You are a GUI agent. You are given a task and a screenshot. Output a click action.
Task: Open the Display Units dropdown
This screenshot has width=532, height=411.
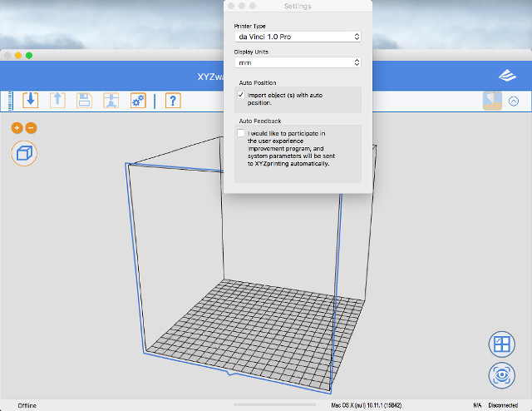pyautogui.click(x=298, y=62)
